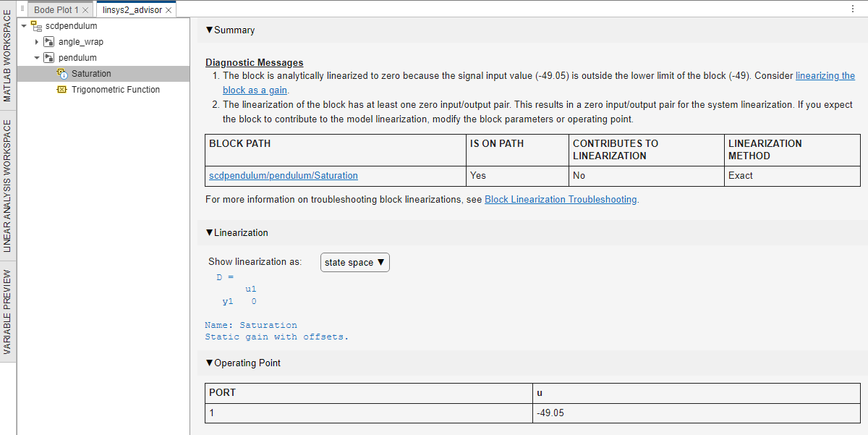The image size is (868, 435).
Task: Collapse the Summary section
Action: coord(208,30)
